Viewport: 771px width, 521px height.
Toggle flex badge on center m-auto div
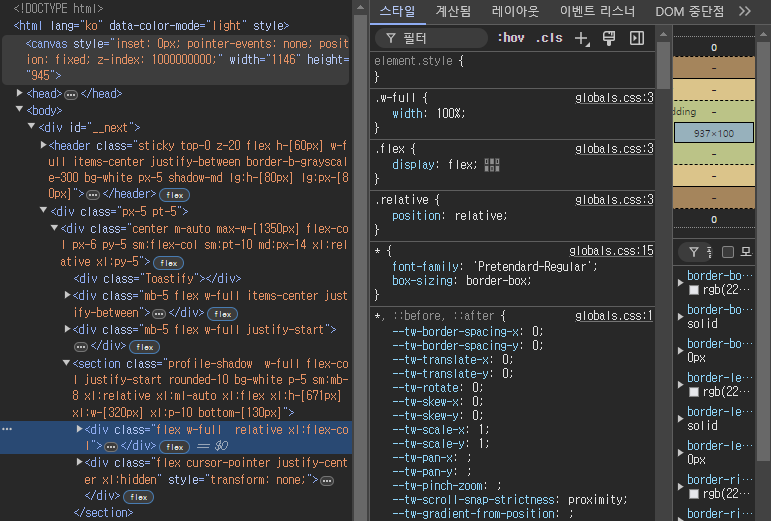(169, 263)
